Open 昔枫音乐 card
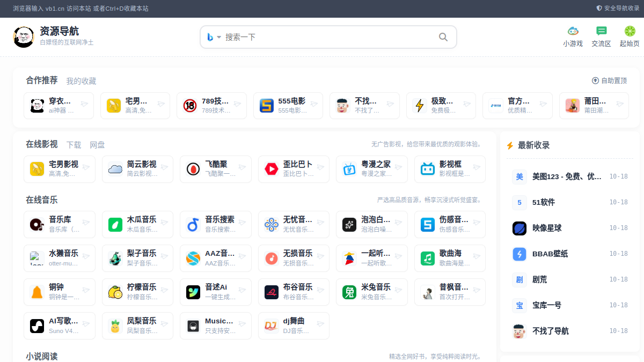Viewport: 644px width, 362px height. pos(450,292)
